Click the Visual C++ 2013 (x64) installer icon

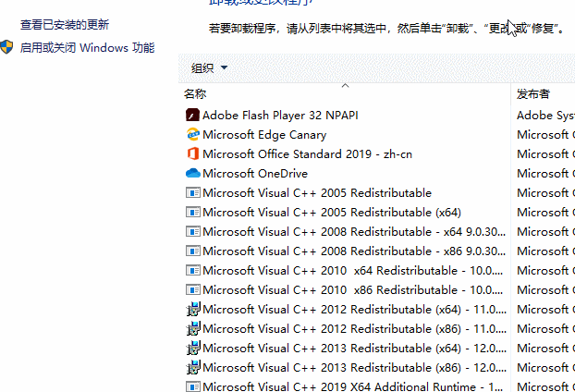point(193,348)
